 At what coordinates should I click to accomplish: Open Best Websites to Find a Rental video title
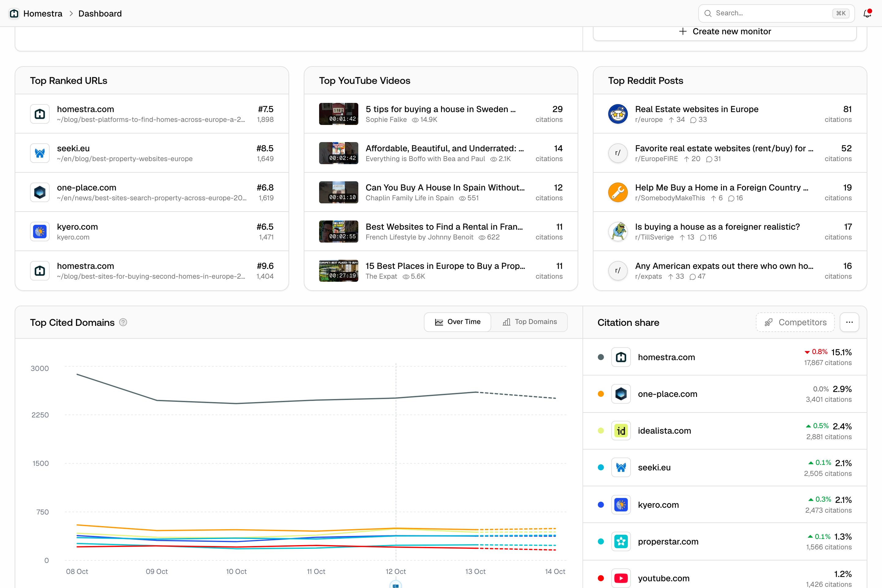444,227
